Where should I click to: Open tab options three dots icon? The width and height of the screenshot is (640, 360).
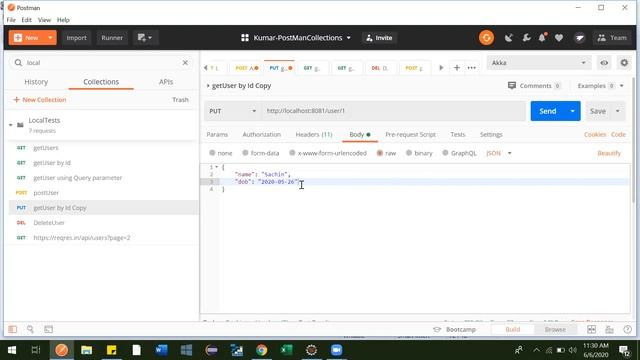pos(471,68)
